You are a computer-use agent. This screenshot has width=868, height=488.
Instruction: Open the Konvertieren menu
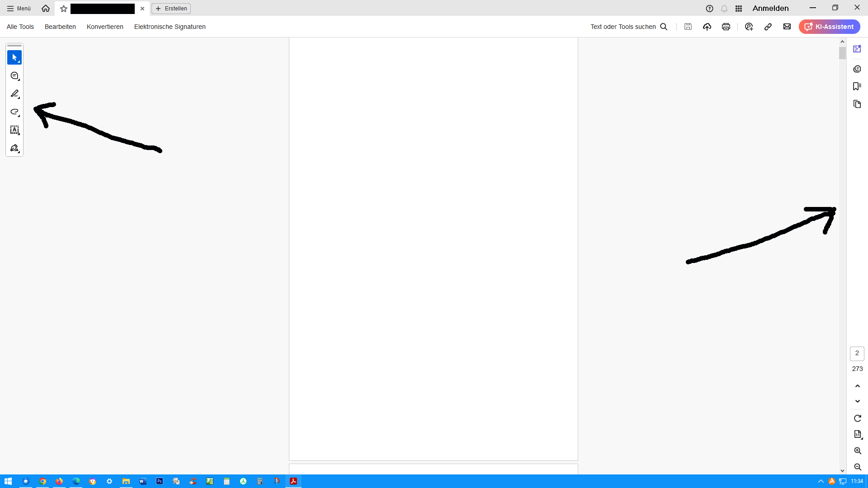click(105, 27)
